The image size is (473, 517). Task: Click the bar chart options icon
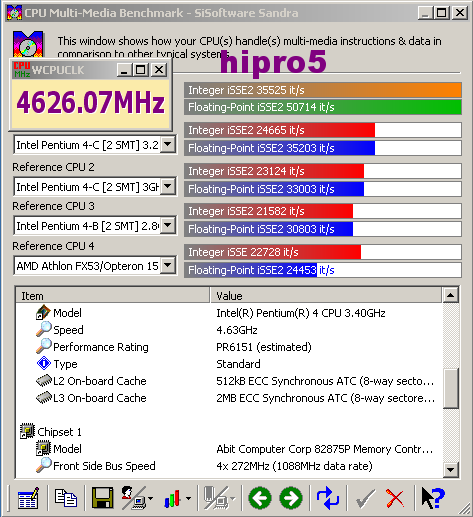point(177,499)
